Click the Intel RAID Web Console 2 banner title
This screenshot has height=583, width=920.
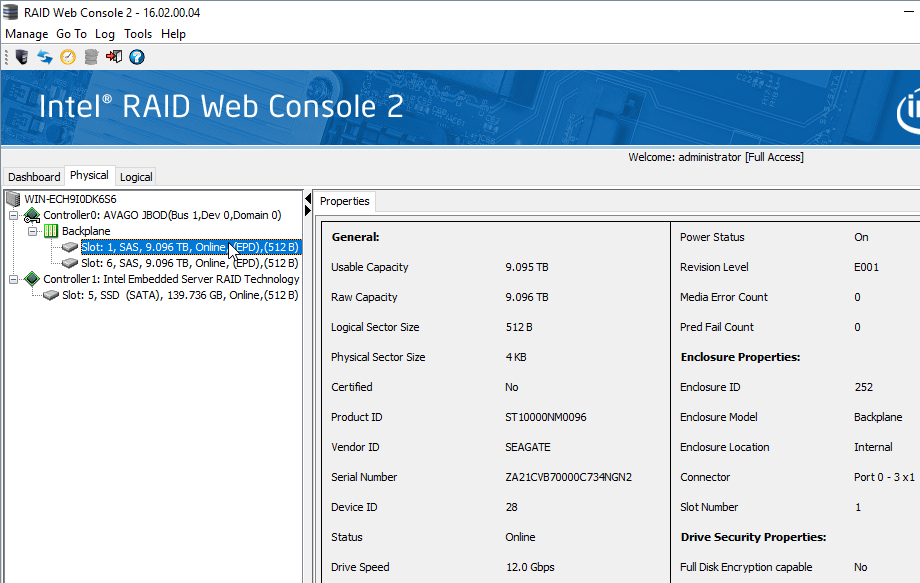221,107
